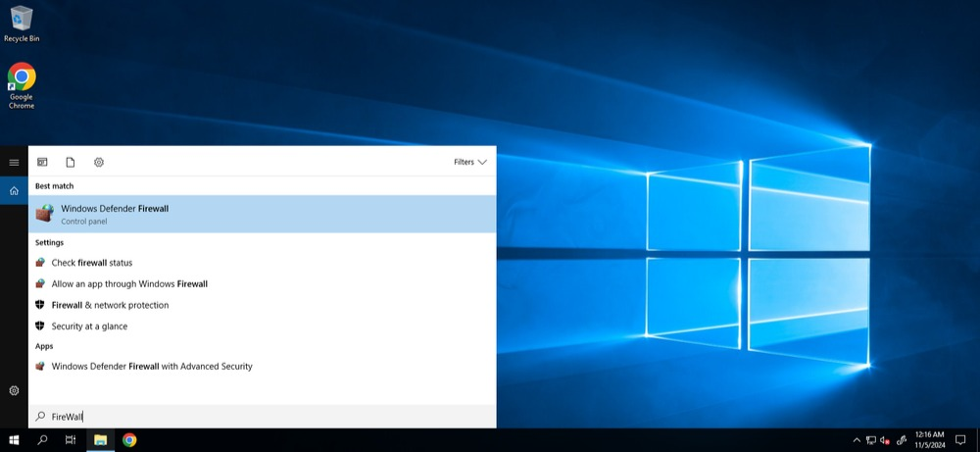980x452 pixels.
Task: Click the search box containing FireWall
Action: pos(263,417)
